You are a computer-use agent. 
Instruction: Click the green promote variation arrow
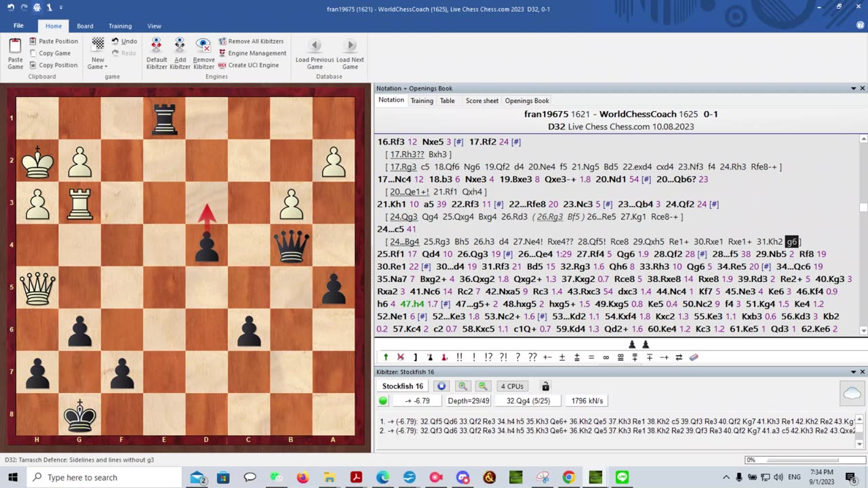[386, 357]
